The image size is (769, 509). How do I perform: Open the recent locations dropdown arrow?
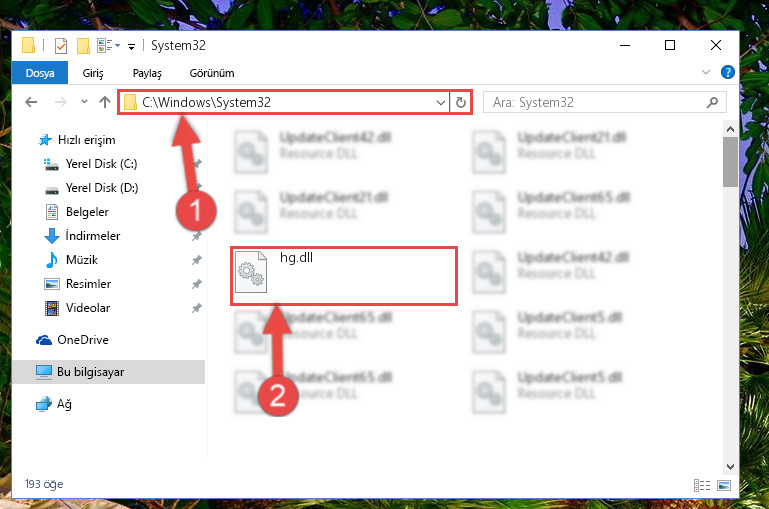pyautogui.click(x=84, y=102)
